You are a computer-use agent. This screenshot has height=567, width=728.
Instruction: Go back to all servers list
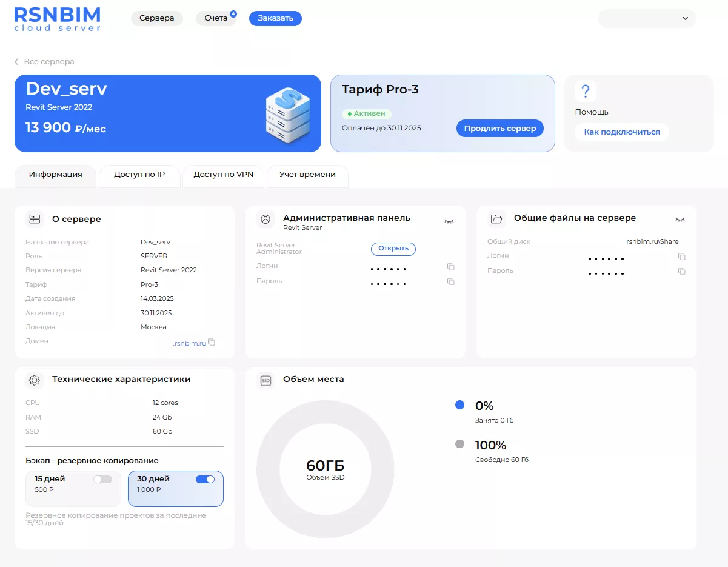pyautogui.click(x=44, y=62)
